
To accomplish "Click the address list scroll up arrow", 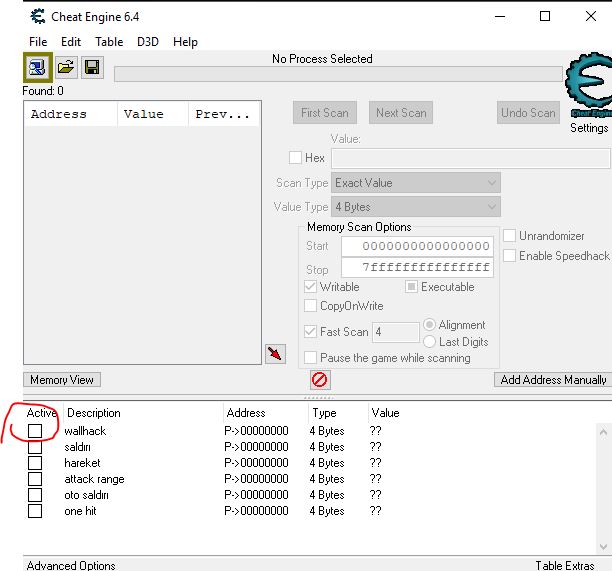I will (603, 432).
